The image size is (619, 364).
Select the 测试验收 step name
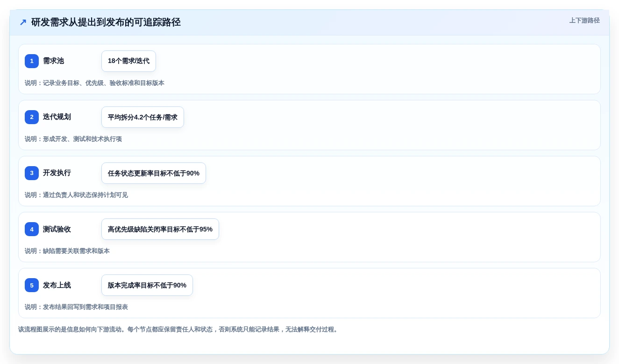57,229
